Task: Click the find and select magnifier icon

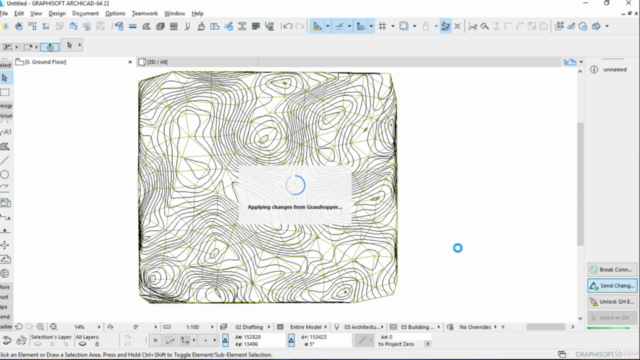Action: 485,26
